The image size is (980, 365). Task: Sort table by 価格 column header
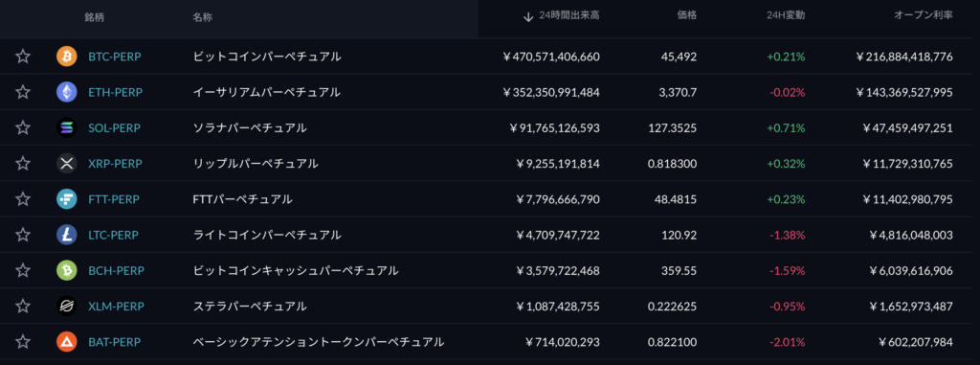pyautogui.click(x=687, y=15)
